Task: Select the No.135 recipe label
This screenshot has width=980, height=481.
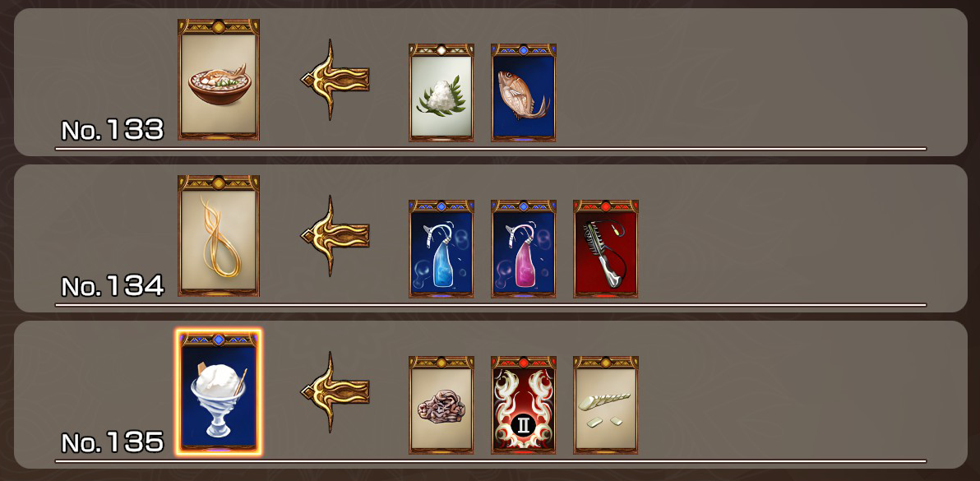Action: tap(113, 442)
